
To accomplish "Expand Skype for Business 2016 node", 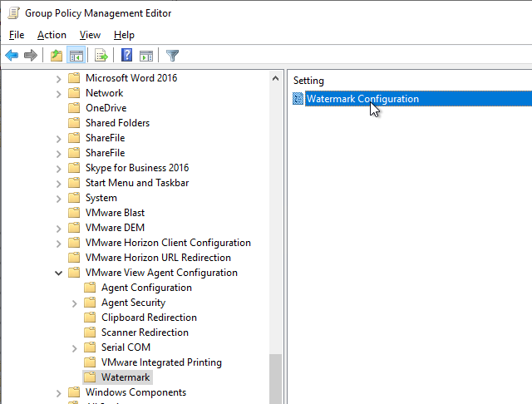I will (59, 169).
